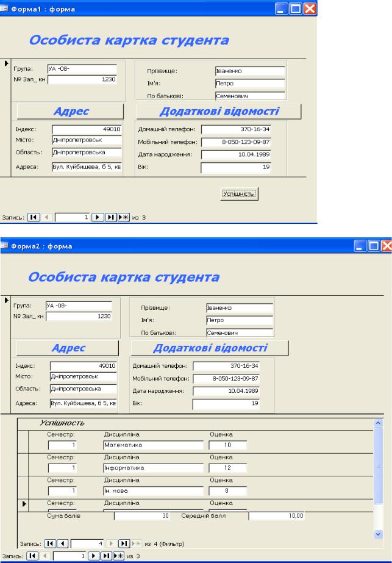Click the Ін. мова discipline field
The height and width of the screenshot is (563, 392).
[x=153, y=491]
